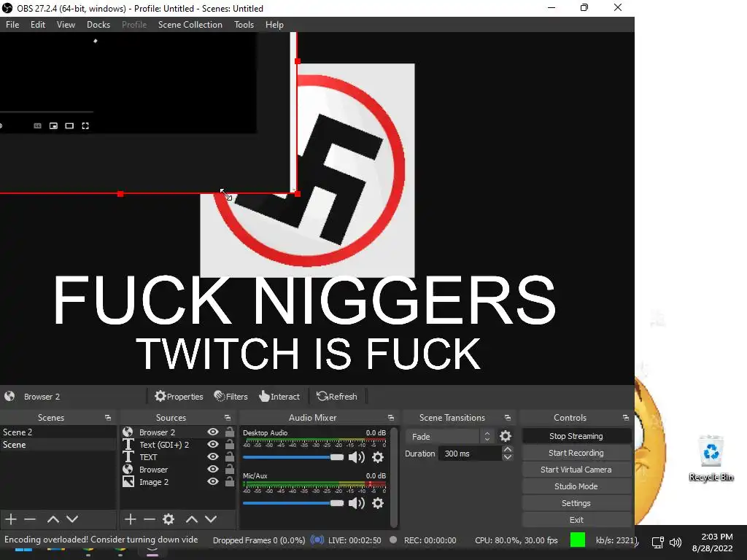This screenshot has width=747, height=560.
Task: Enable Studio Mode
Action: tap(576, 486)
